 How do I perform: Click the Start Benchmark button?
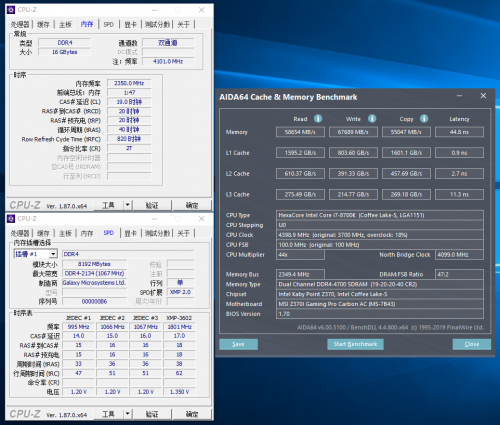point(355,344)
